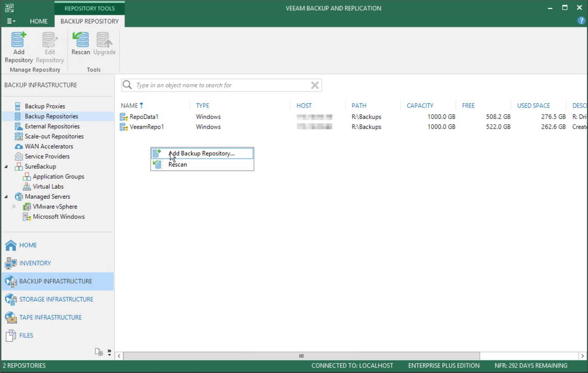
Task: Sort by the USED SPACE column header
Action: tap(534, 106)
